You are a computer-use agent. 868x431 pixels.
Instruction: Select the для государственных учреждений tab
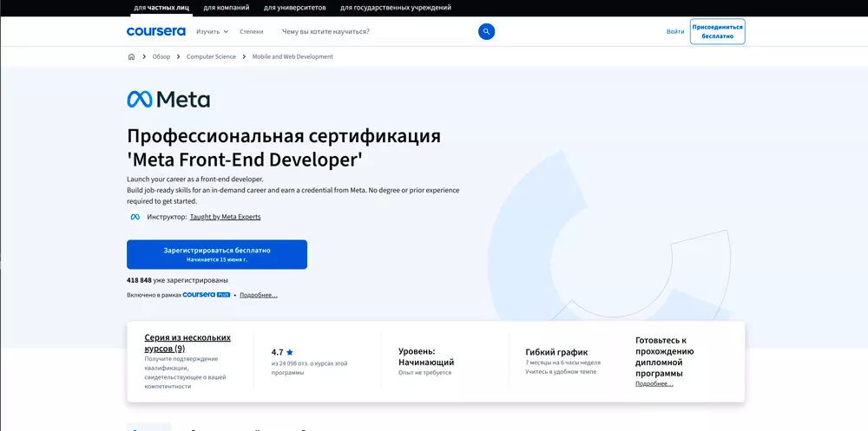pos(396,8)
